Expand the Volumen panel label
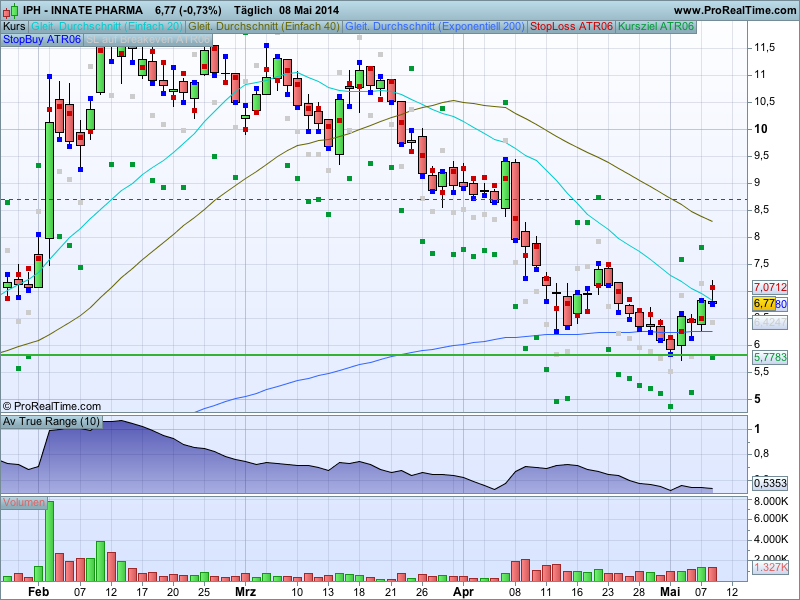Viewport: 800px width, 600px height. [x=24, y=502]
